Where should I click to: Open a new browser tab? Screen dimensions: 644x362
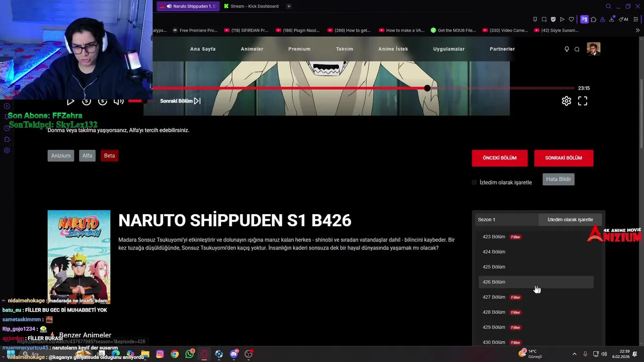tap(289, 6)
